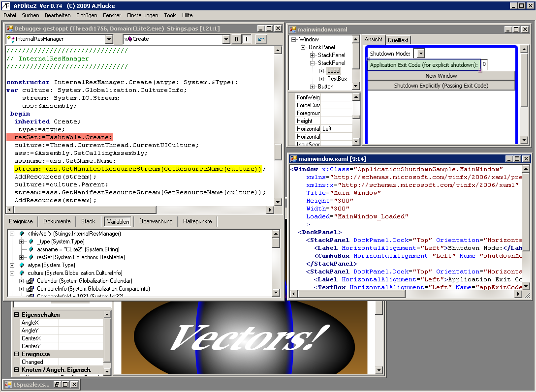The height and width of the screenshot is (392, 536).
Task: Expand the resSet Hashtable node
Action: click(x=21, y=257)
